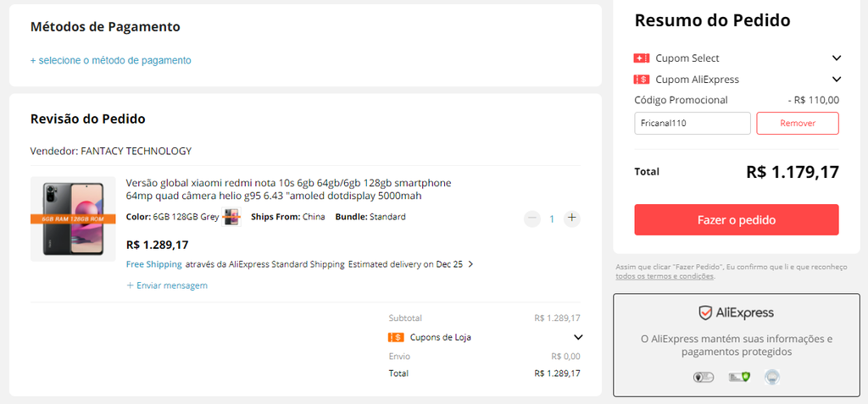Click the first payment security badge
868x404 pixels.
(x=704, y=378)
